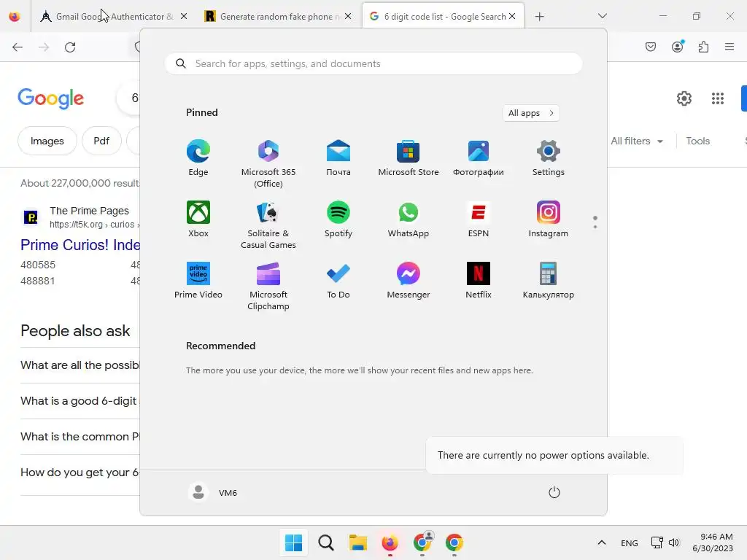Open the search Tools options
747x560 pixels.
(698, 141)
